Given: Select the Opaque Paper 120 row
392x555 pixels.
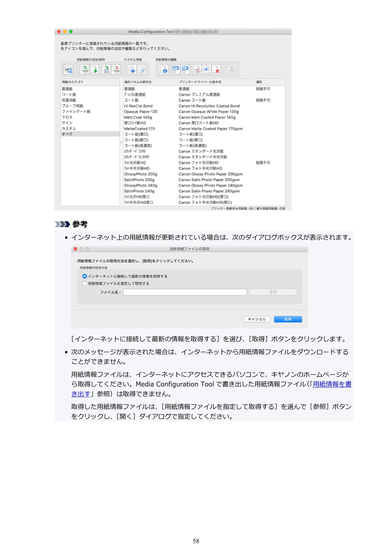Looking at the screenshot, I should [204, 112].
